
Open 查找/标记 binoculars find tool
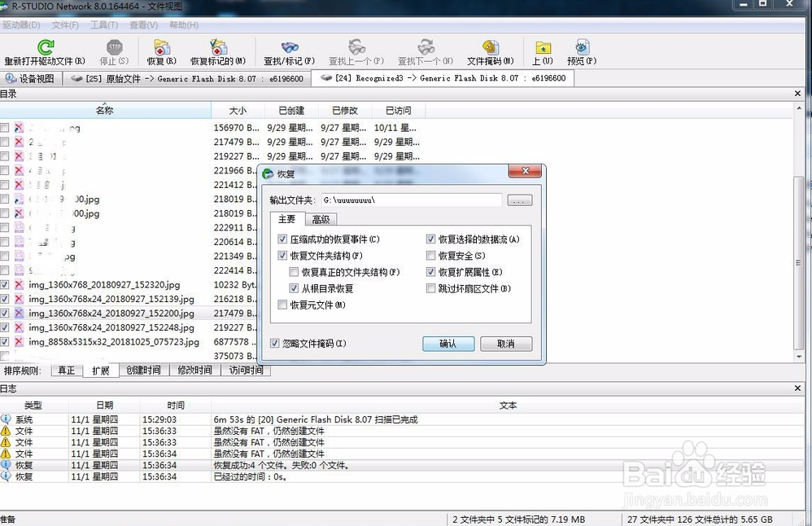pos(290,48)
